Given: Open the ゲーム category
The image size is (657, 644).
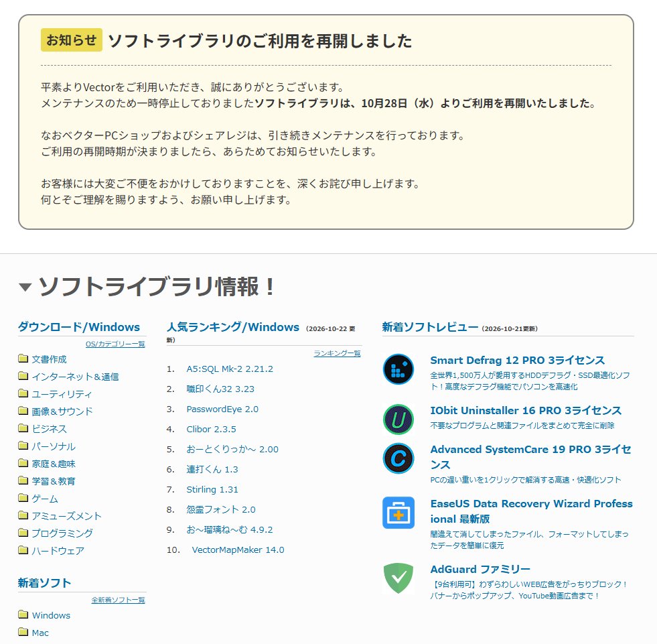Looking at the screenshot, I should coord(45,499).
